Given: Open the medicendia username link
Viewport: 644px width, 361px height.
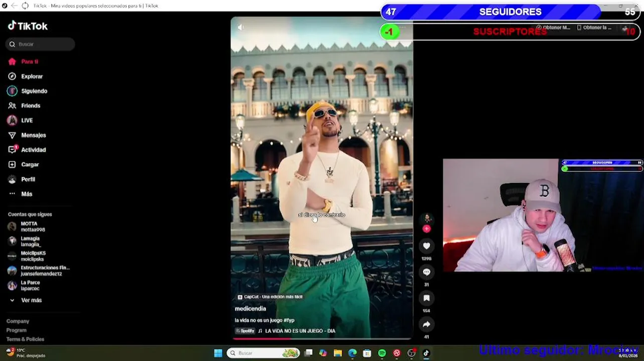Looking at the screenshot, I should click(x=250, y=309).
